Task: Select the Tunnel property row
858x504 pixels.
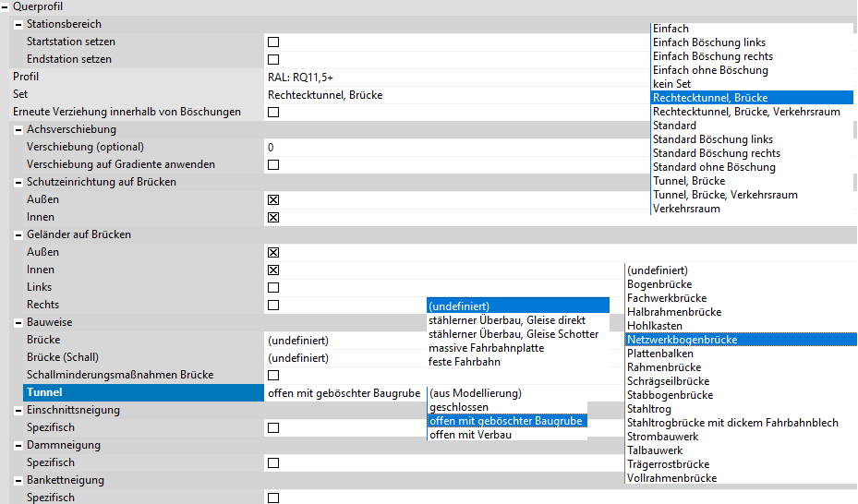Action: pos(139,393)
